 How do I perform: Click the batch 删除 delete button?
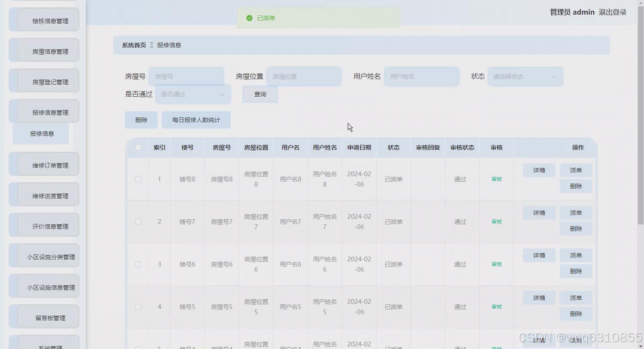[141, 120]
